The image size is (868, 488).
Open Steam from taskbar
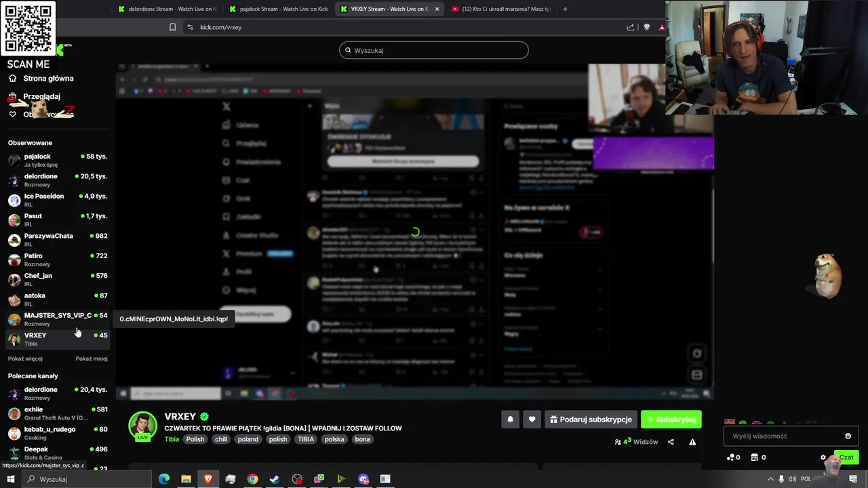pyautogui.click(x=275, y=479)
